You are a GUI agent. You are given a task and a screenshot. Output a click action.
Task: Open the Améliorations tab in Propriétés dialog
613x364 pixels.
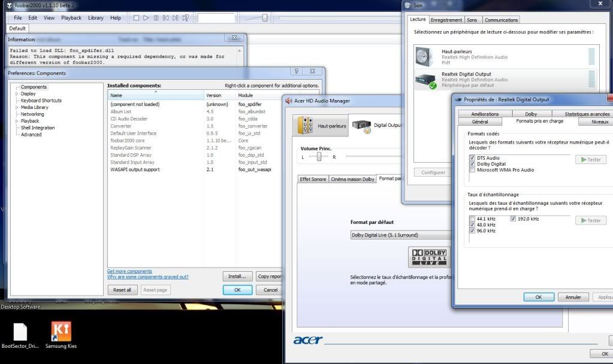(485, 114)
